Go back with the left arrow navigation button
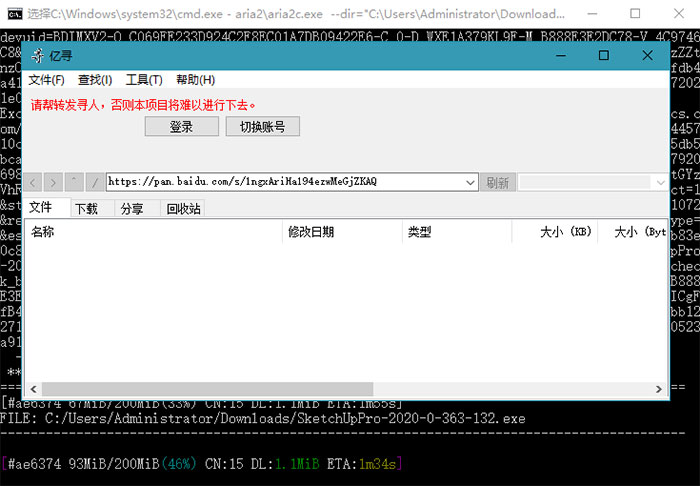Screen dimensions: 700x486 point(33,182)
